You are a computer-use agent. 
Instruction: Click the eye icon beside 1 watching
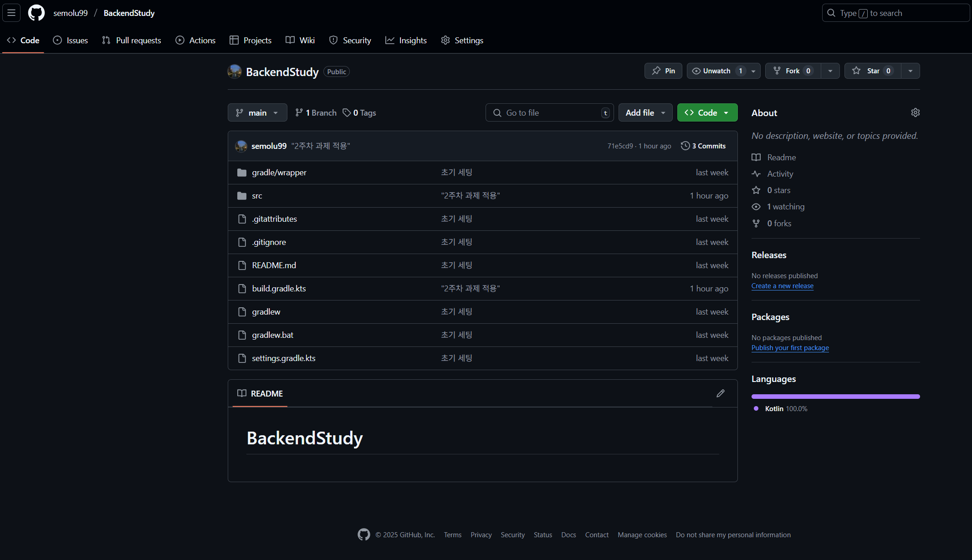pos(756,207)
